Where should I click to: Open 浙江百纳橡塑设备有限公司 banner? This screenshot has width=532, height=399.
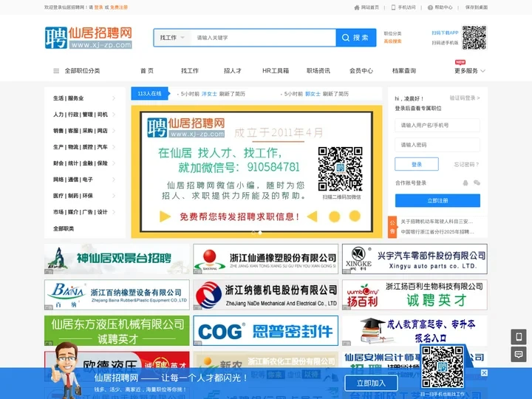pyautogui.click(x=117, y=295)
